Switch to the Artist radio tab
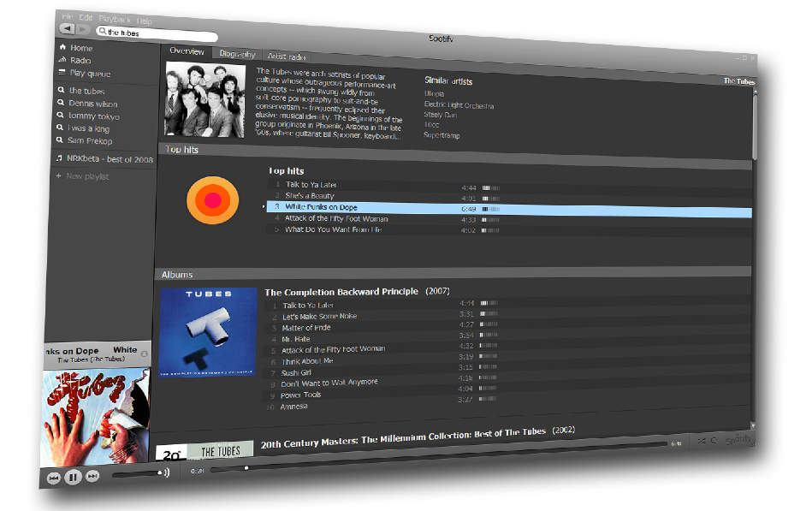Image resolution: width=812 pixels, height=511 pixels. [287, 56]
